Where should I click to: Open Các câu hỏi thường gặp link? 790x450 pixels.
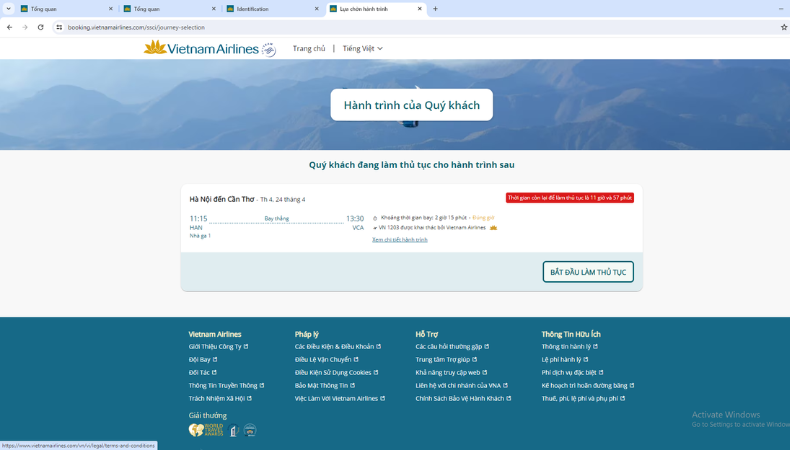tap(448, 346)
